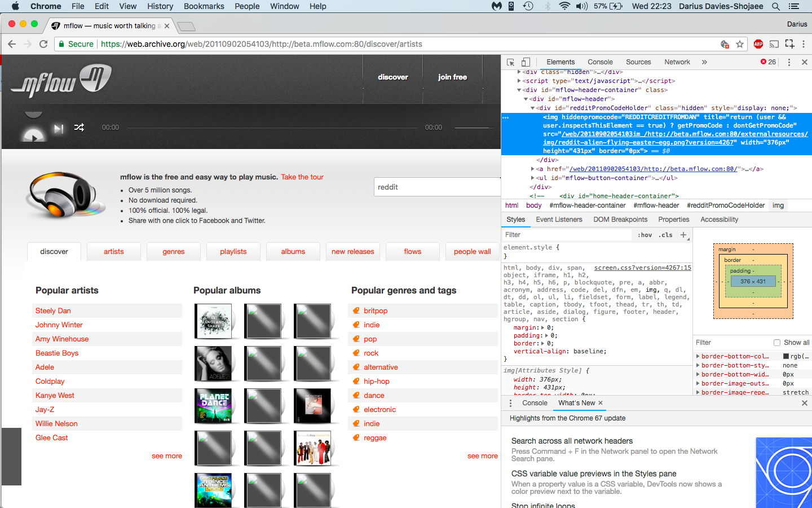
Task: Close the What's New drawer tab
Action: click(x=601, y=403)
